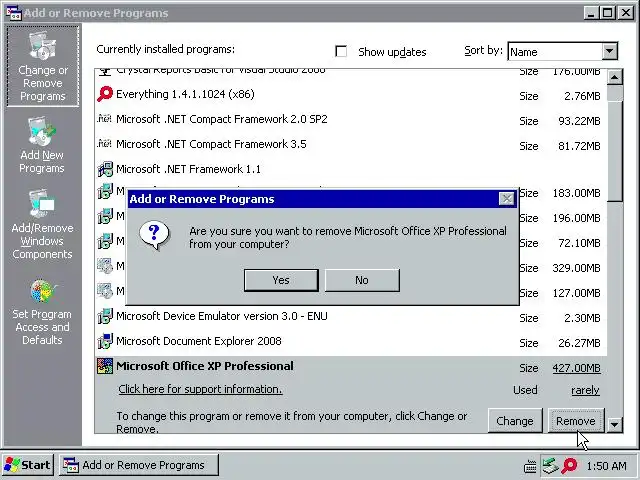640x480 pixels.
Task: Click the Microsoft .NET Framework 1.1 icon
Action: pos(105,169)
